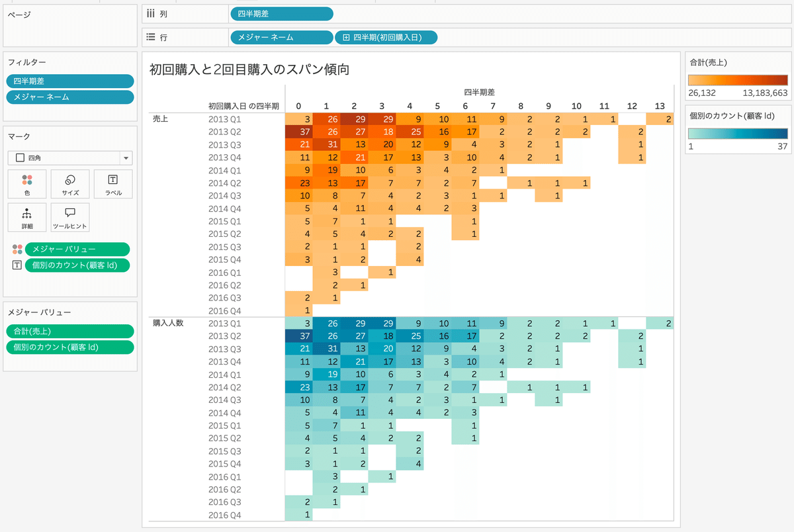Click the サイズ (Size) icon in the Marks card
This screenshot has height=532, width=794.
coord(69,184)
